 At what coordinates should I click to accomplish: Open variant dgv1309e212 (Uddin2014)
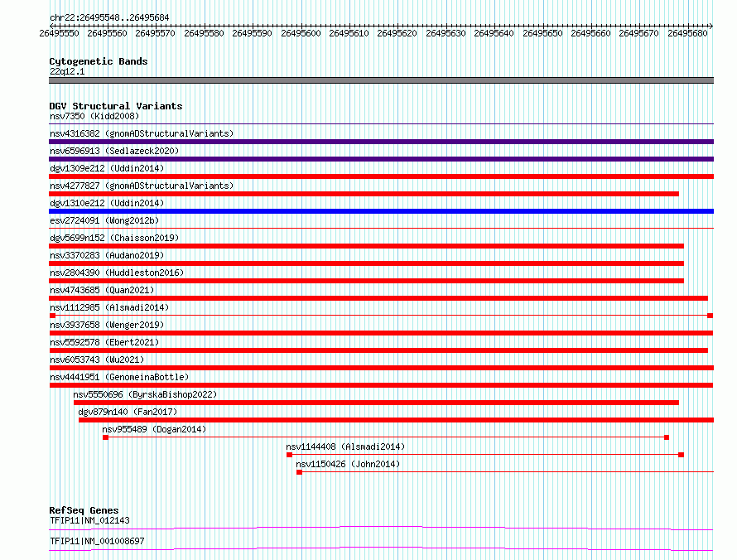(107, 168)
